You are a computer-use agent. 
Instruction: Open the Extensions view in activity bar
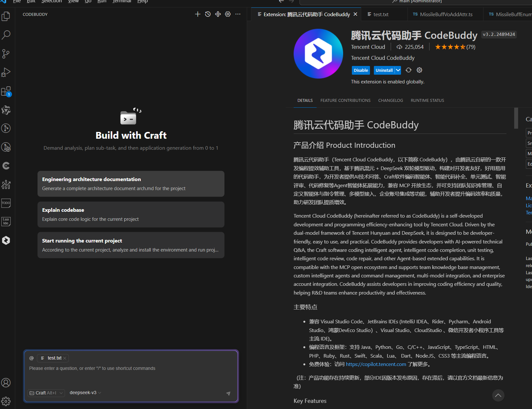[x=6, y=91]
